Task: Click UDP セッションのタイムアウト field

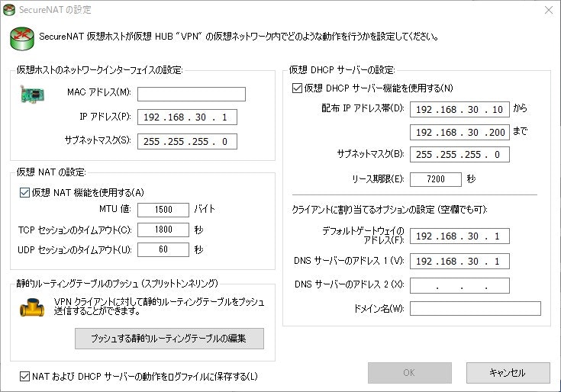Action: click(163, 249)
